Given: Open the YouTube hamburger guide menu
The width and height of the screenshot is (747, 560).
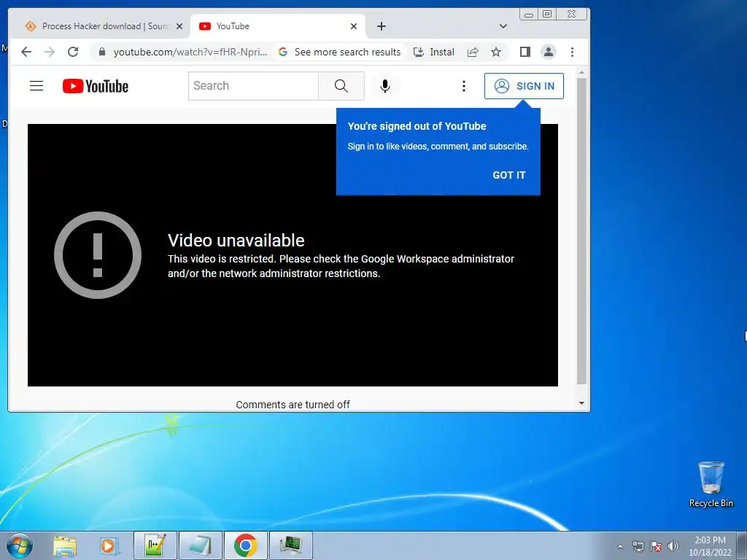Looking at the screenshot, I should pyautogui.click(x=36, y=86).
